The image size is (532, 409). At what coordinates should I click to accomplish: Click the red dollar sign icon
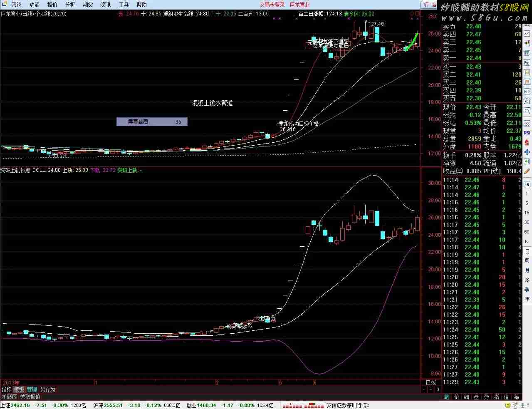(527, 143)
